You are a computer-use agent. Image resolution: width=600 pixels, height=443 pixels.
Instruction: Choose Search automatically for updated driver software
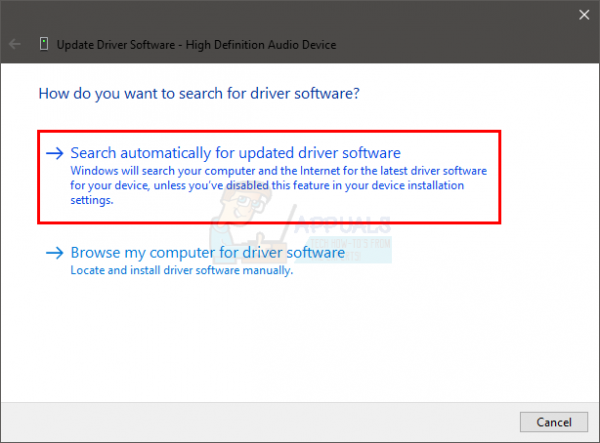(x=235, y=153)
